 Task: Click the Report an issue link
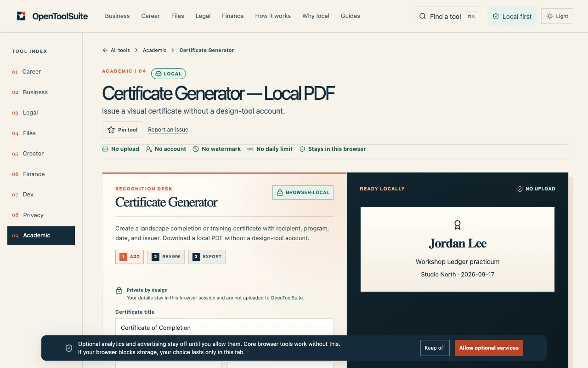click(168, 130)
